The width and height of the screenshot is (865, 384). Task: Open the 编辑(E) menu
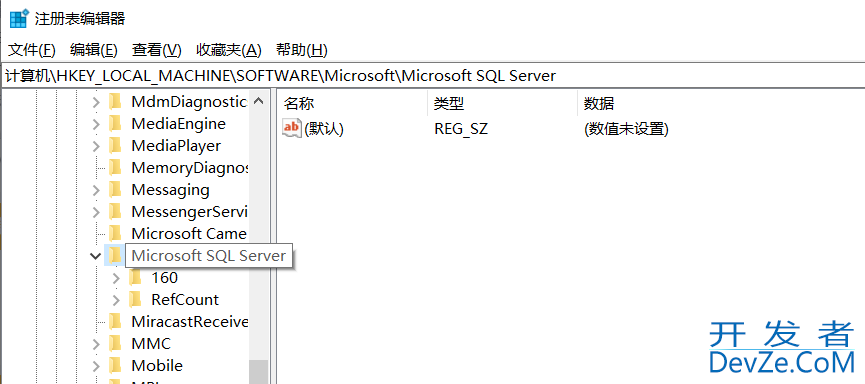pyautogui.click(x=94, y=50)
